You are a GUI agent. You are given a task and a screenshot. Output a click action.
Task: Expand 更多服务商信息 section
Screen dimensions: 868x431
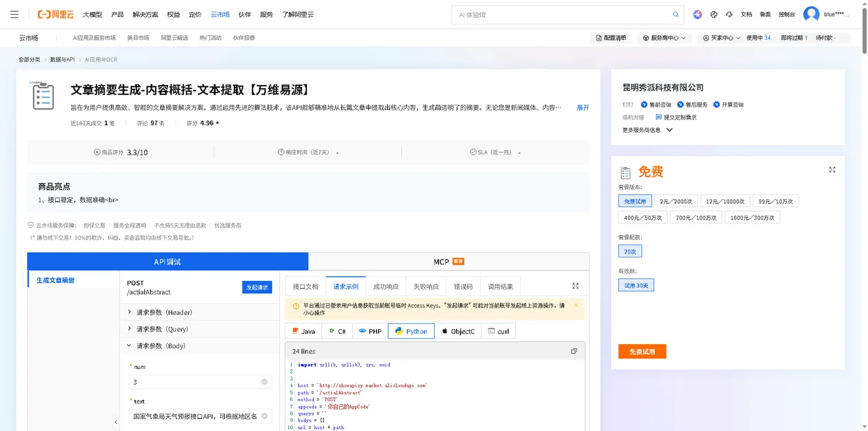point(647,130)
